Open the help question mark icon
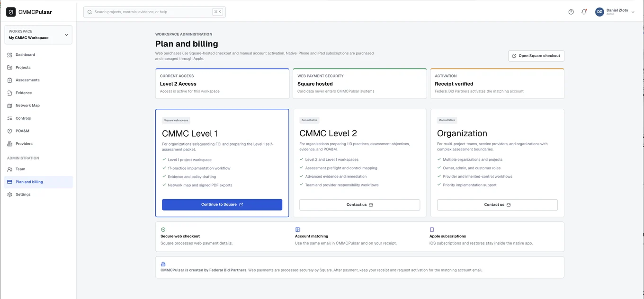The width and height of the screenshot is (644, 299). (571, 12)
